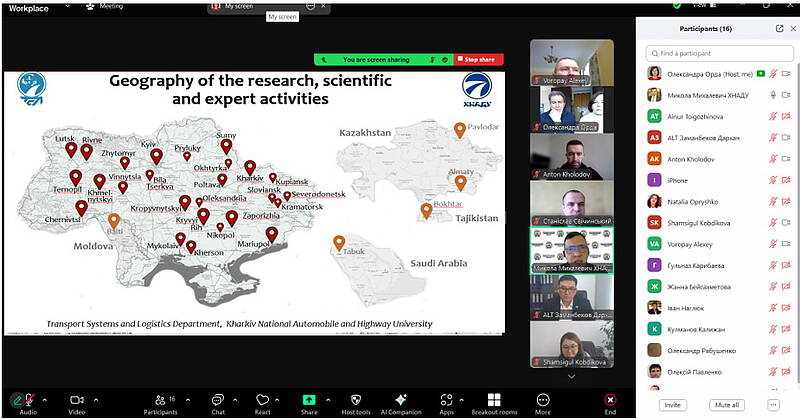Launch the AI Companion sparkle icon
Image resolution: width=800 pixels, height=419 pixels.
coord(401,400)
